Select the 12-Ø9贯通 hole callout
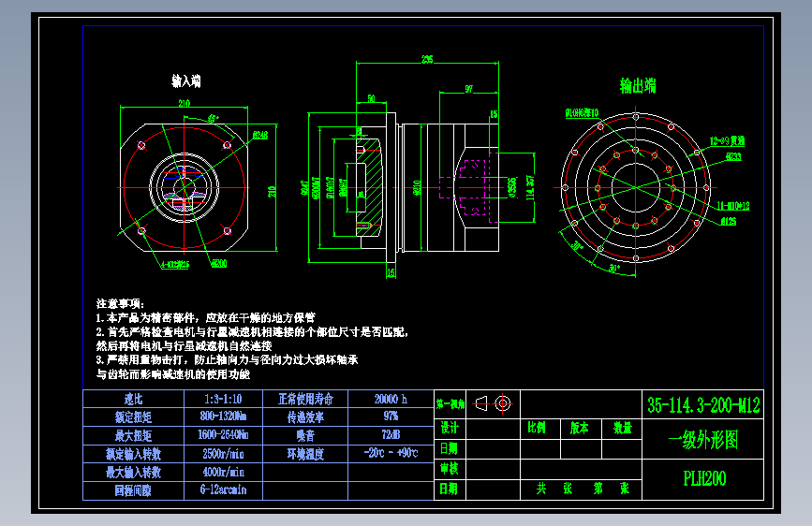Image resolution: width=812 pixels, height=526 pixels. click(x=727, y=140)
